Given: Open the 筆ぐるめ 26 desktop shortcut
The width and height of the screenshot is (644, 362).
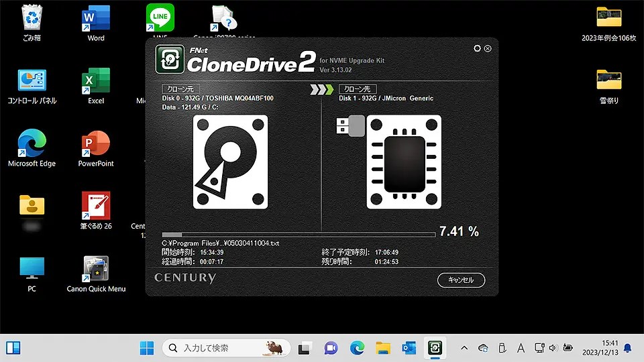Looking at the screenshot, I should click(96, 210).
